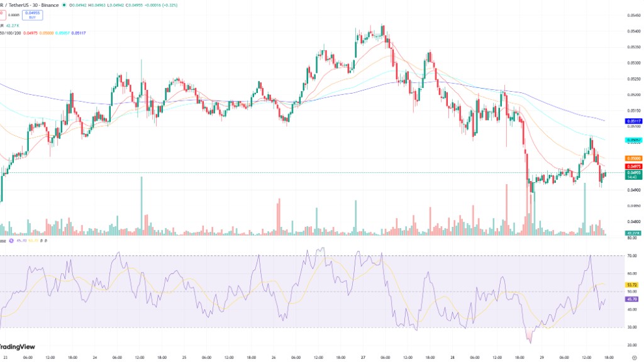This screenshot has height=362, width=644.
Task: Click the date 25 on time axis
Action: pos(184,356)
